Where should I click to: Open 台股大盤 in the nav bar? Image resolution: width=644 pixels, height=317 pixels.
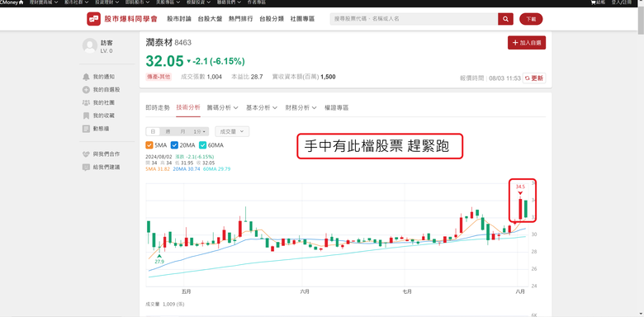point(210,19)
